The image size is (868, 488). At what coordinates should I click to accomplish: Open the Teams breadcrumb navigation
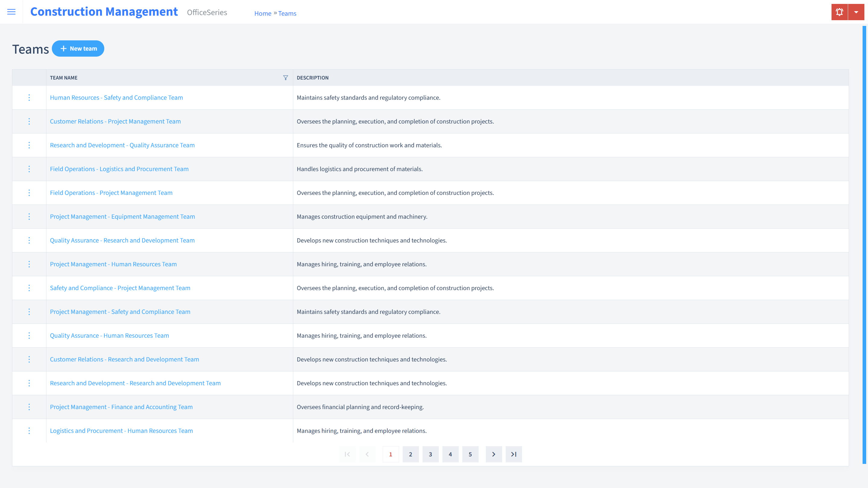(287, 13)
